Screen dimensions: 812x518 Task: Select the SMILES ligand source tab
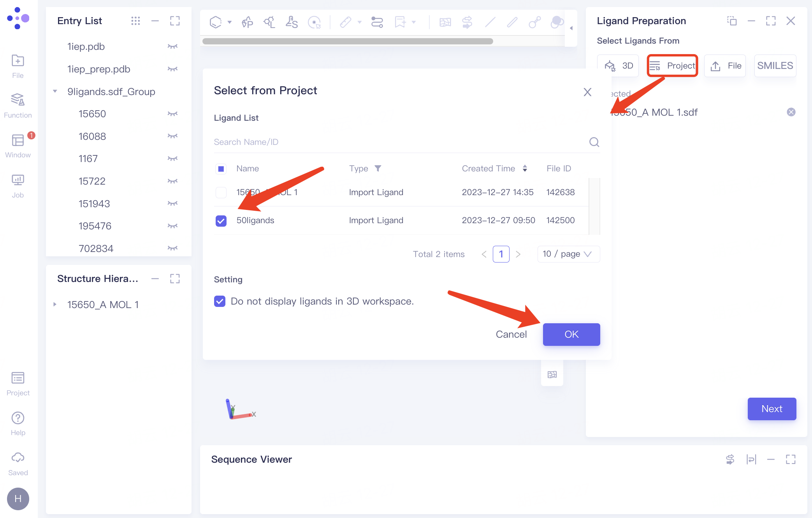(x=775, y=66)
